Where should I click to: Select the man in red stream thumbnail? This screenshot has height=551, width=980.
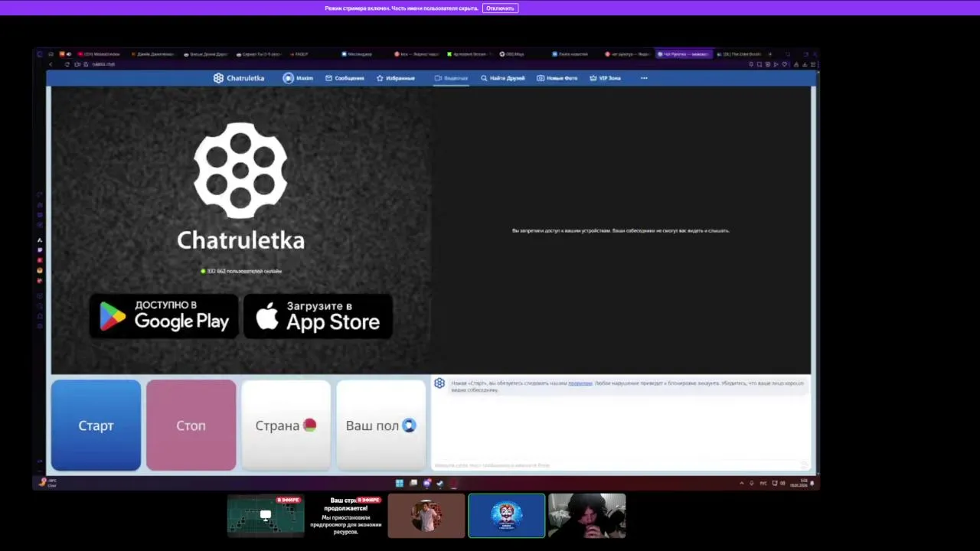[426, 516]
